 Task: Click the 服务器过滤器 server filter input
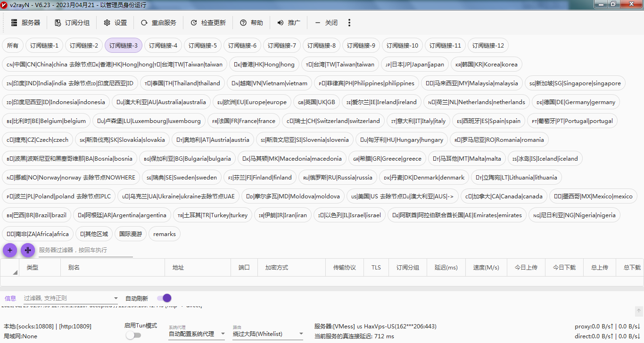85,250
